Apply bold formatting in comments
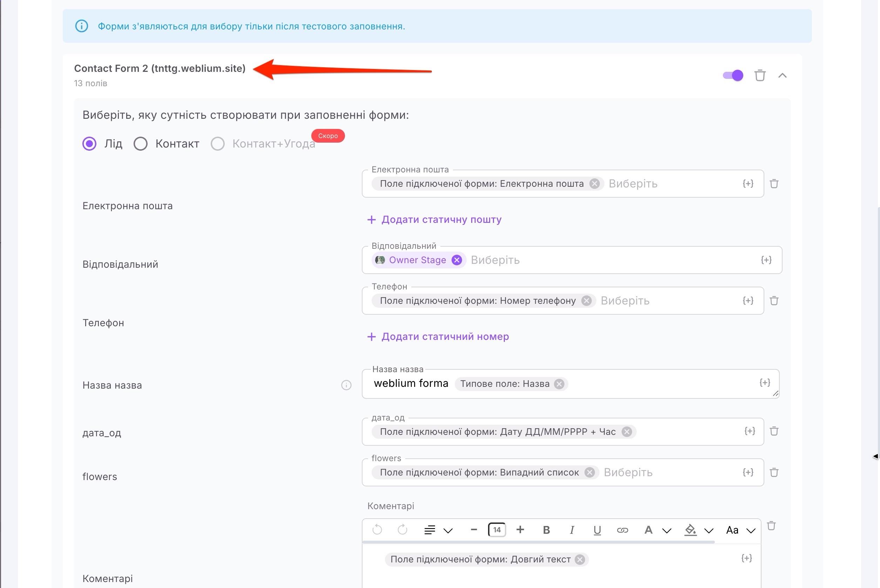 (546, 530)
